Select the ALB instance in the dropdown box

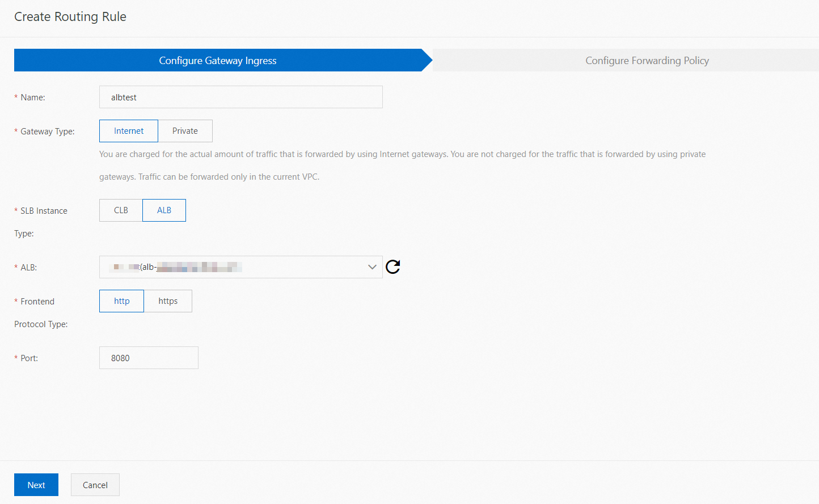coord(227,266)
